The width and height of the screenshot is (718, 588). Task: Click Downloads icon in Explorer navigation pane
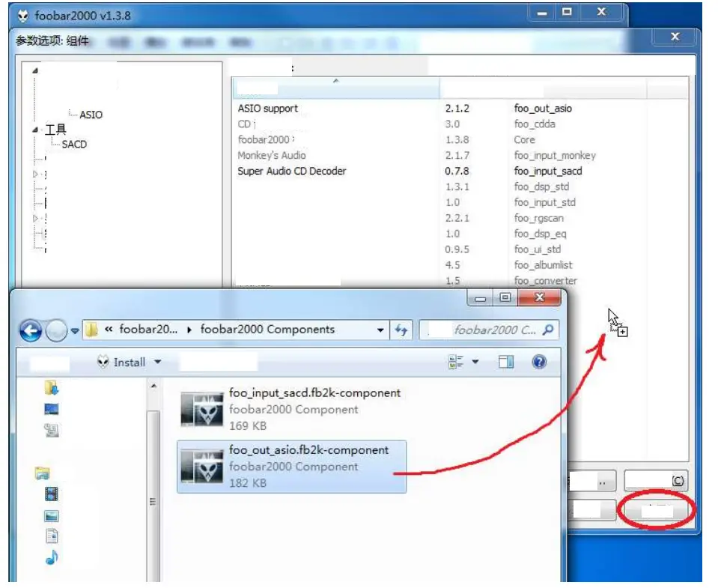pyautogui.click(x=51, y=387)
